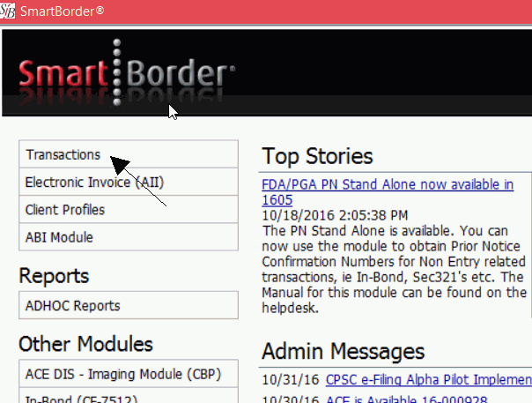This screenshot has height=403, width=532.
Task: Click the Admin Messages heading
Action: (x=343, y=351)
